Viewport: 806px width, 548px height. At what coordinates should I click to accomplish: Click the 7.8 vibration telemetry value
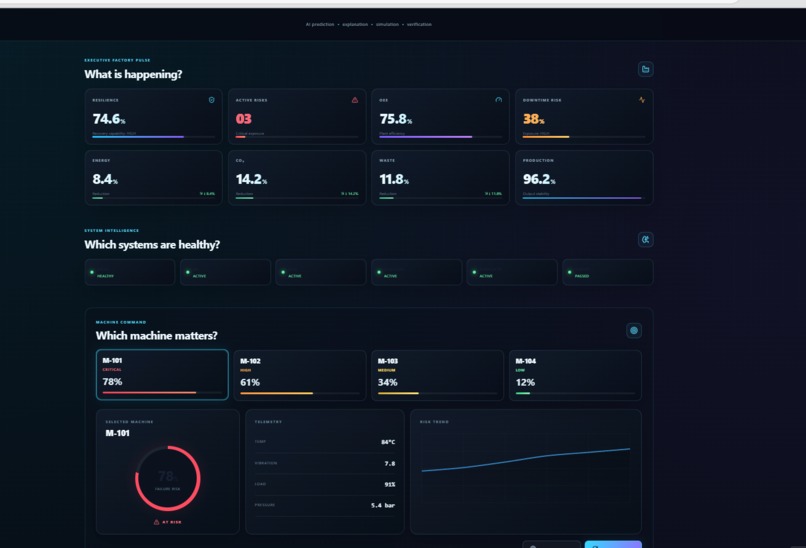tap(390, 464)
